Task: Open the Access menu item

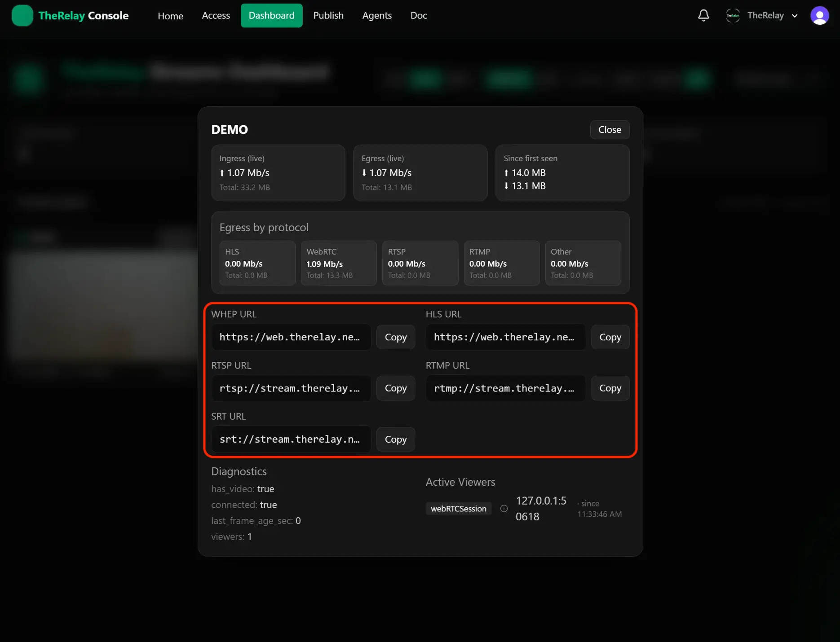Action: (x=216, y=16)
